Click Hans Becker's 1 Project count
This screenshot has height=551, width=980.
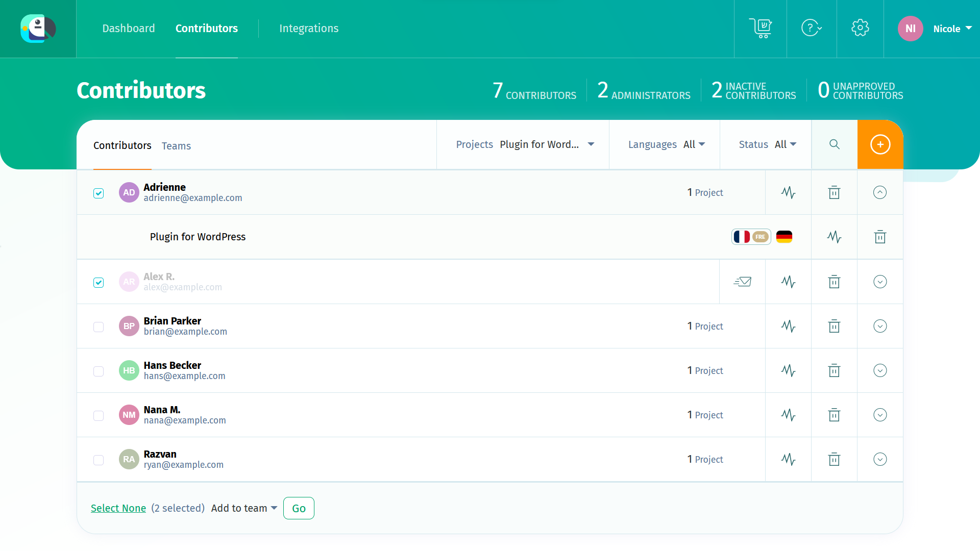pyautogui.click(x=705, y=370)
